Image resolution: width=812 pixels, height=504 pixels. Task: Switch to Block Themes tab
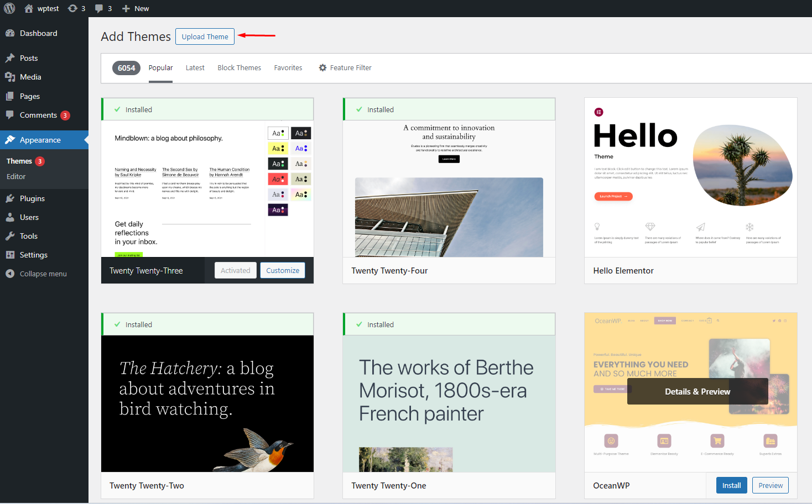pyautogui.click(x=239, y=67)
